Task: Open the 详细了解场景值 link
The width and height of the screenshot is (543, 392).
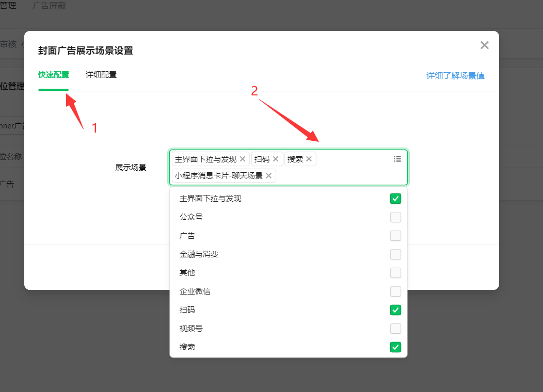Action: click(x=455, y=76)
